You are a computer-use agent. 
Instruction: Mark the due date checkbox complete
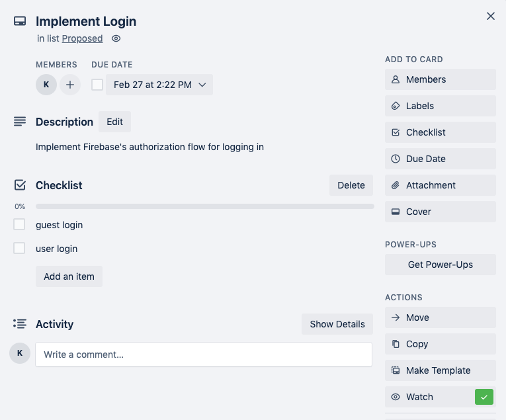point(97,85)
